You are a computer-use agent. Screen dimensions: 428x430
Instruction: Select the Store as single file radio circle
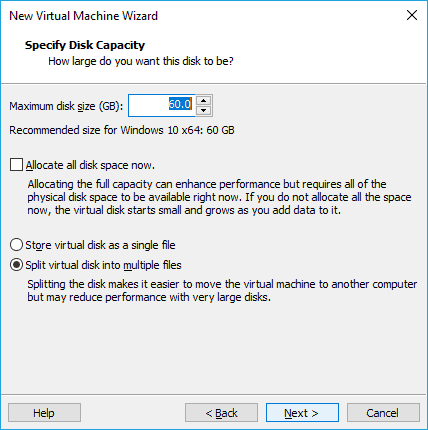tap(16, 245)
